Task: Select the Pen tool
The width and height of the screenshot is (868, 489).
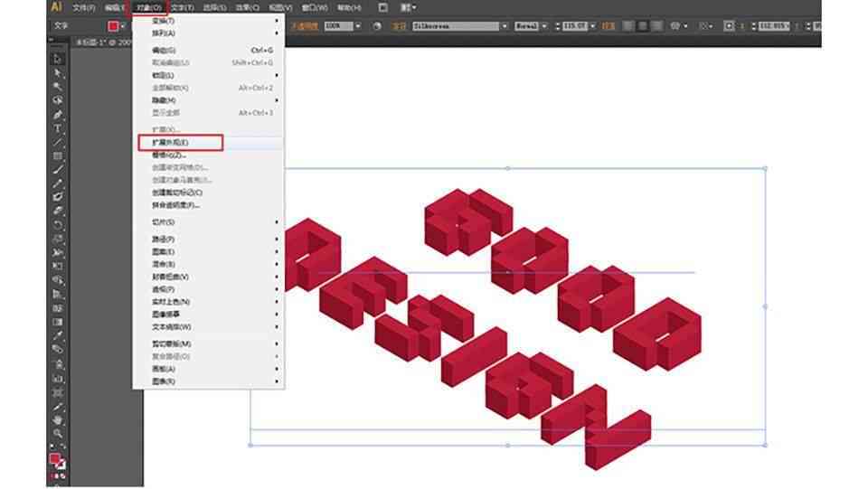Action: coord(58,115)
